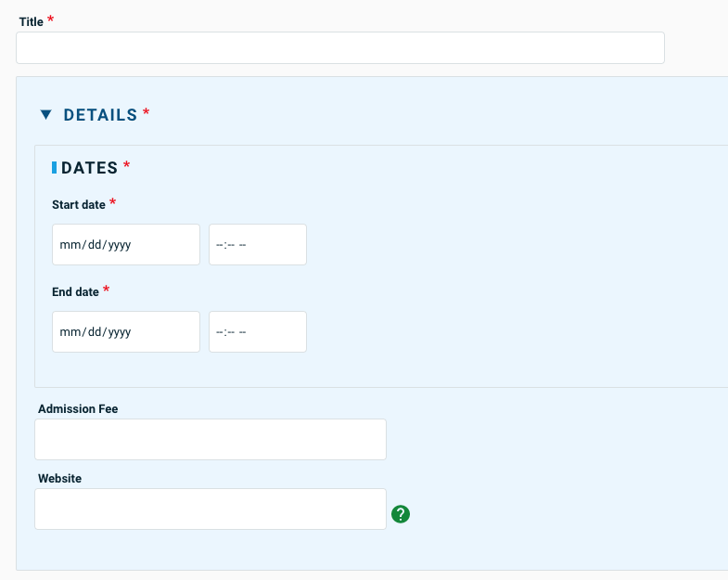Focus the Website input box
The height and width of the screenshot is (580, 728).
click(x=211, y=509)
